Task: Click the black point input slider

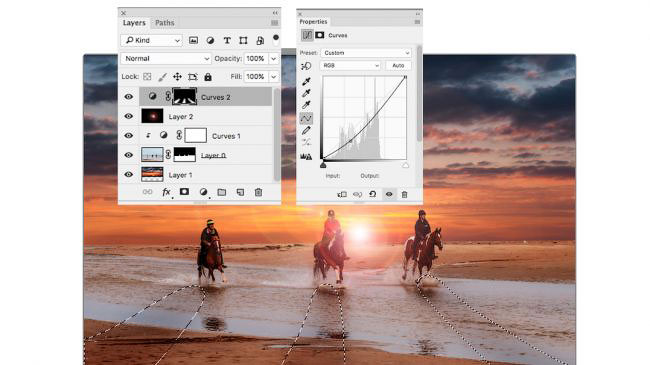Action: [323, 165]
